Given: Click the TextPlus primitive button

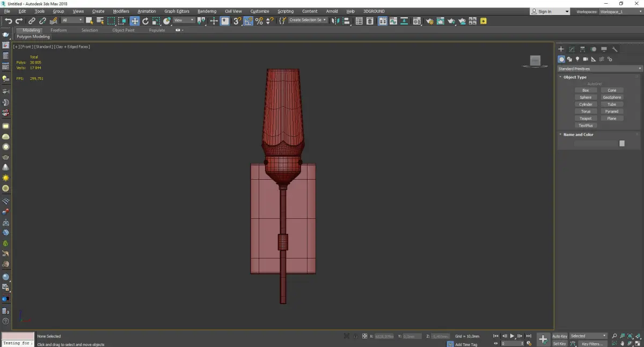Looking at the screenshot, I should pos(586,125).
